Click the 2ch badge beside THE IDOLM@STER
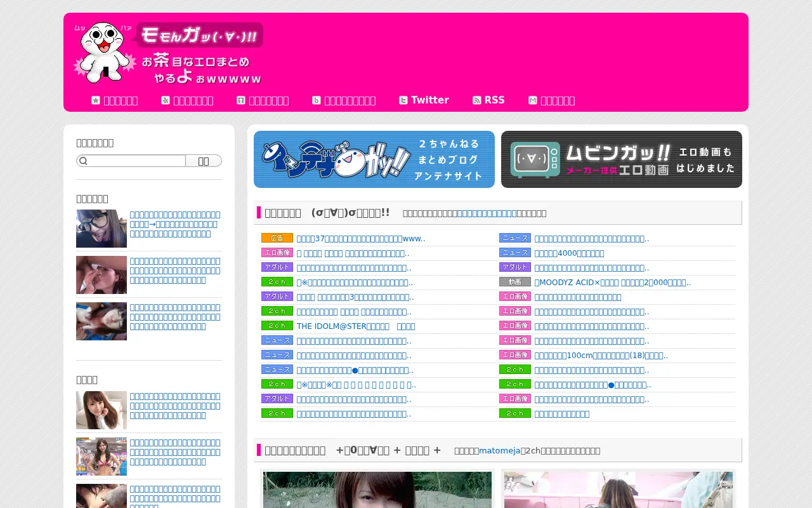The image size is (812, 508). pyautogui.click(x=277, y=326)
